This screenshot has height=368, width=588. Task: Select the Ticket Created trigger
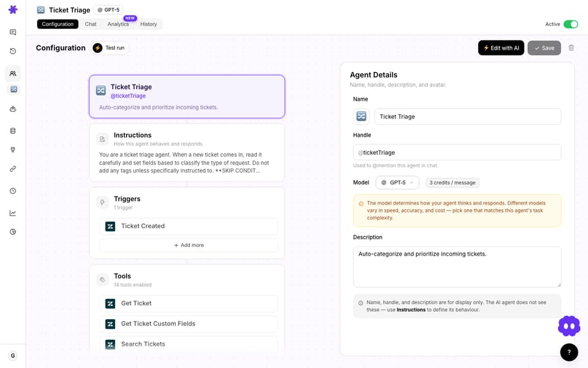pos(189,226)
